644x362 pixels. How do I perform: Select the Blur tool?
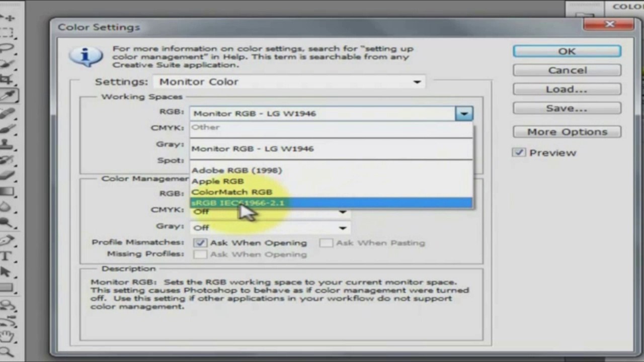pyautogui.click(x=7, y=207)
